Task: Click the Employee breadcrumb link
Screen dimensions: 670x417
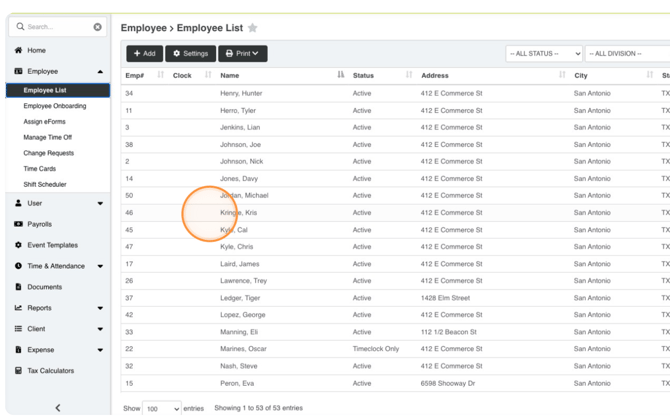Action: (x=144, y=28)
